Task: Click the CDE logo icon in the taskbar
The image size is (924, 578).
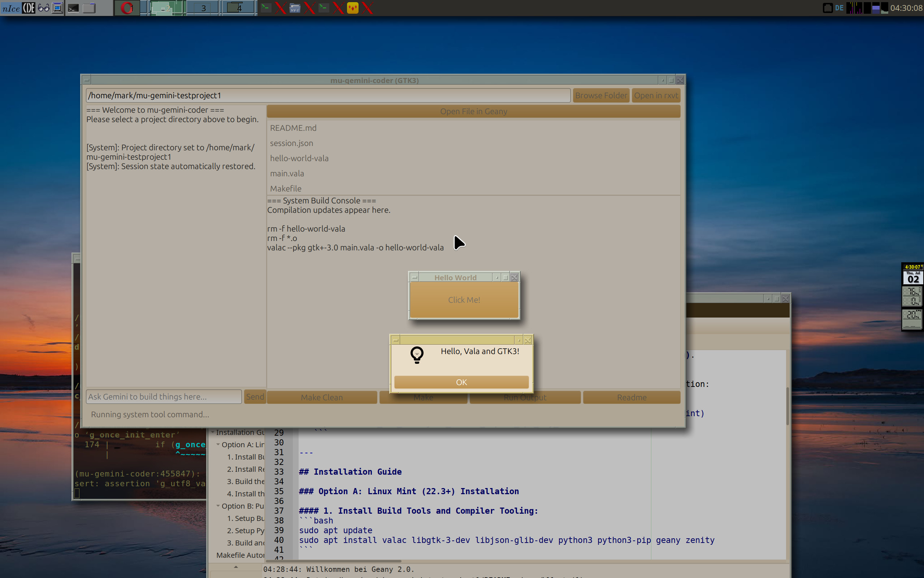Action: pos(29,8)
